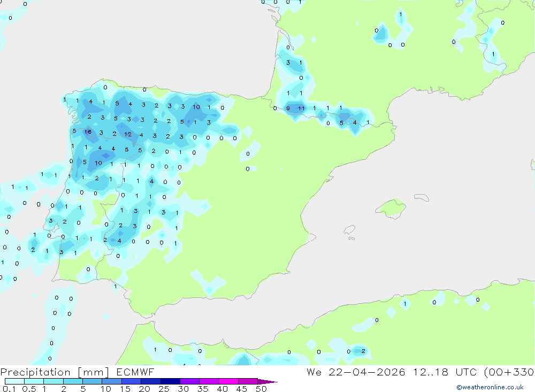
Task: Click the '0.5' legend scale label
Action: tap(29, 389)
